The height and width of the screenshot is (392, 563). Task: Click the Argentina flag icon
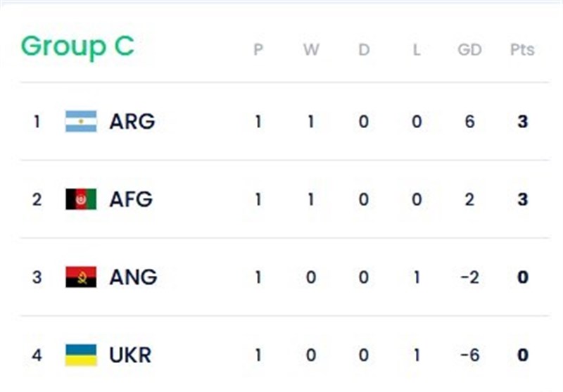(81, 122)
